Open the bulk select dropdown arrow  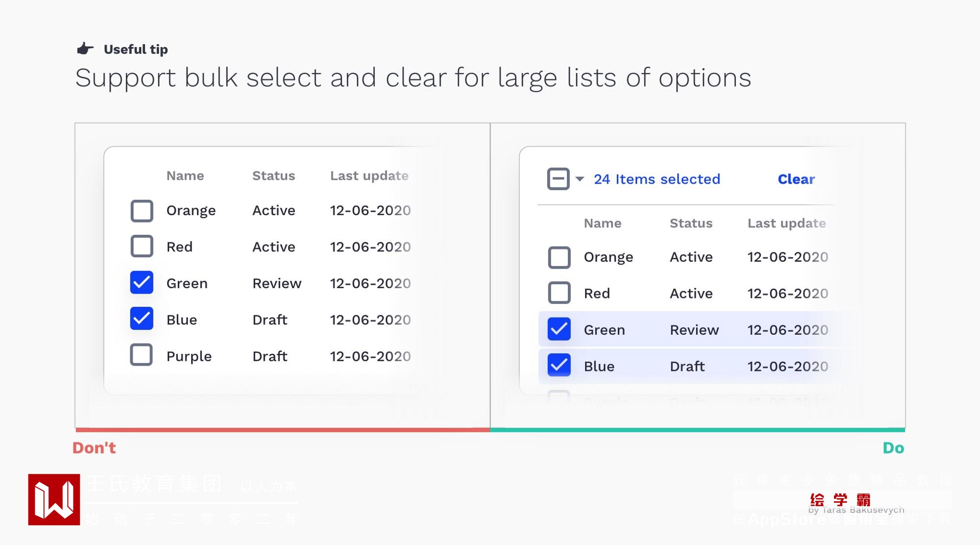tap(580, 179)
